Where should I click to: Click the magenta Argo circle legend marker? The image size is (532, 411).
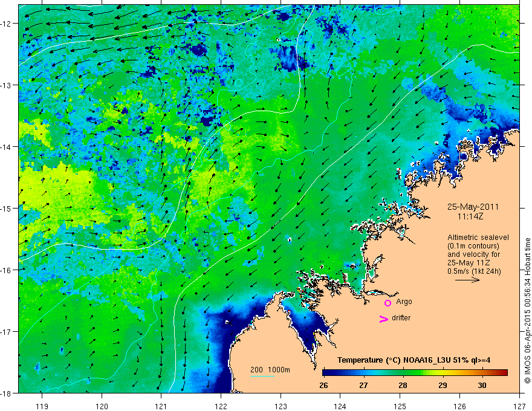388,303
